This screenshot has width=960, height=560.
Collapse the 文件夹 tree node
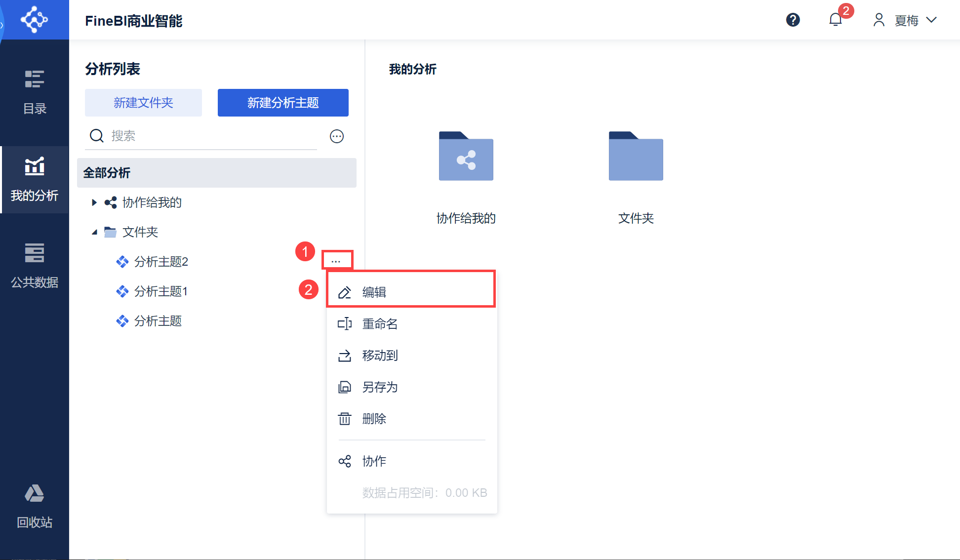coord(94,232)
